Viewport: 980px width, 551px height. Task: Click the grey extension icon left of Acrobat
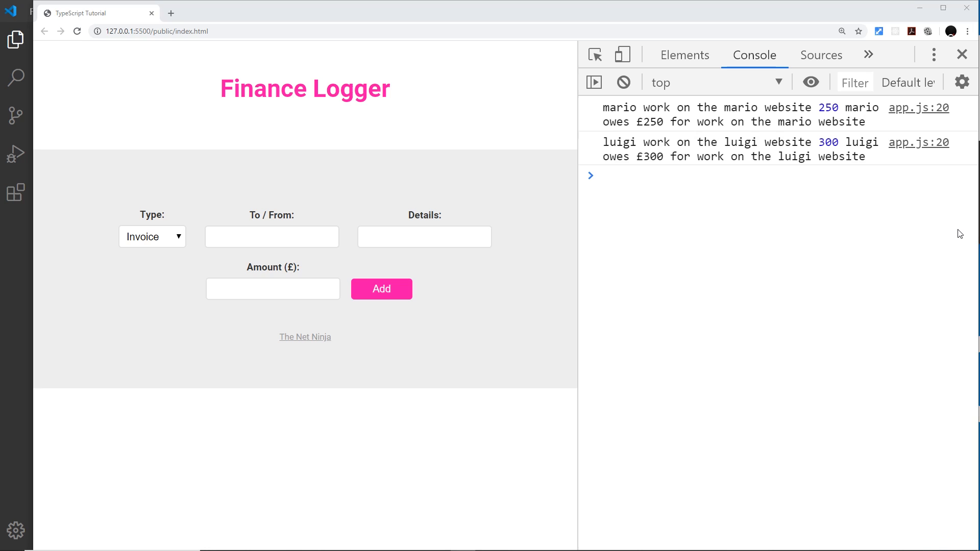(x=895, y=31)
